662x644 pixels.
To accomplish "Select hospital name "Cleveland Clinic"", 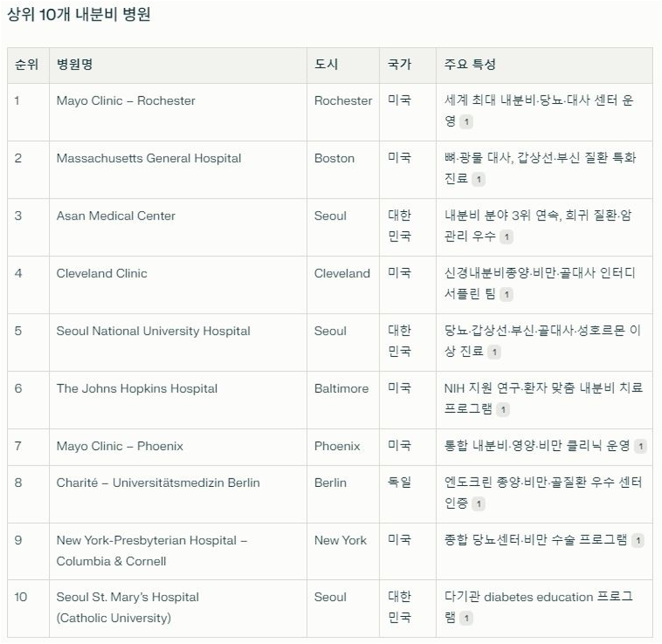I will [102, 273].
